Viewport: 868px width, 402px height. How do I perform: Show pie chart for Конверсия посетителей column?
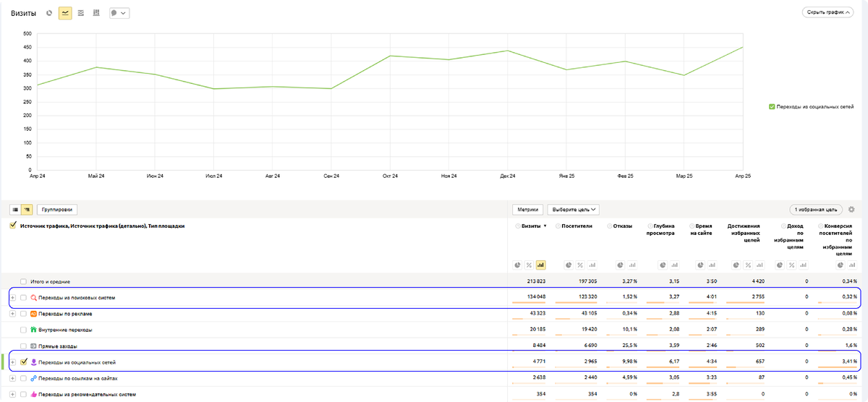[840, 265]
